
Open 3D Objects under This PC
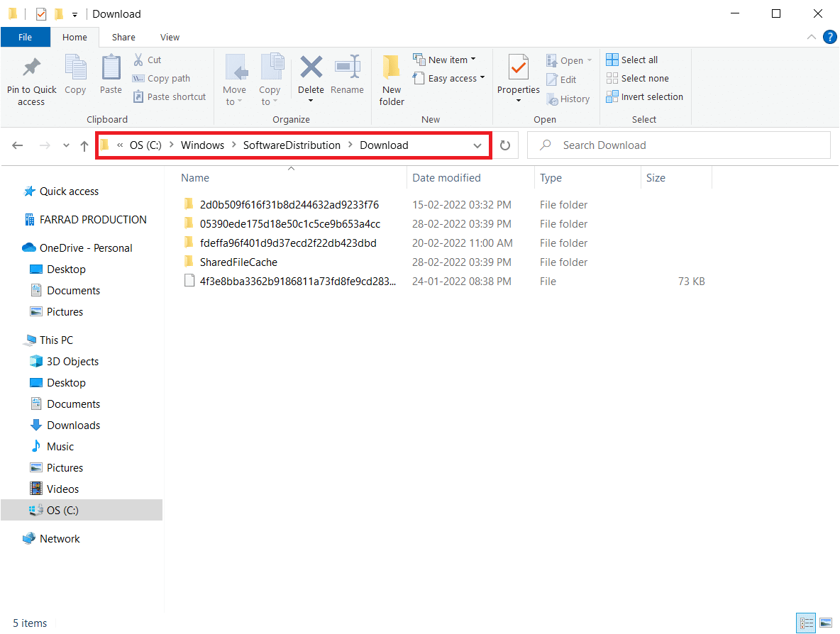pos(72,362)
